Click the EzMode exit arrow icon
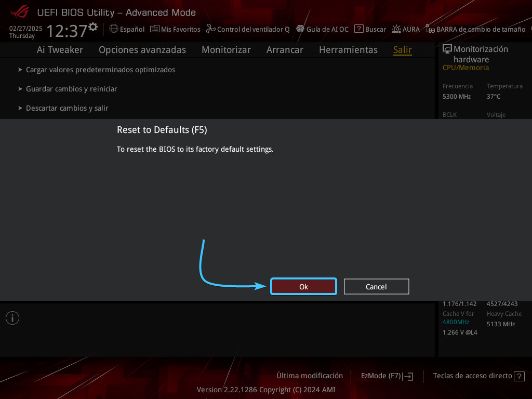Image resolution: width=532 pixels, height=399 pixels. tap(408, 376)
